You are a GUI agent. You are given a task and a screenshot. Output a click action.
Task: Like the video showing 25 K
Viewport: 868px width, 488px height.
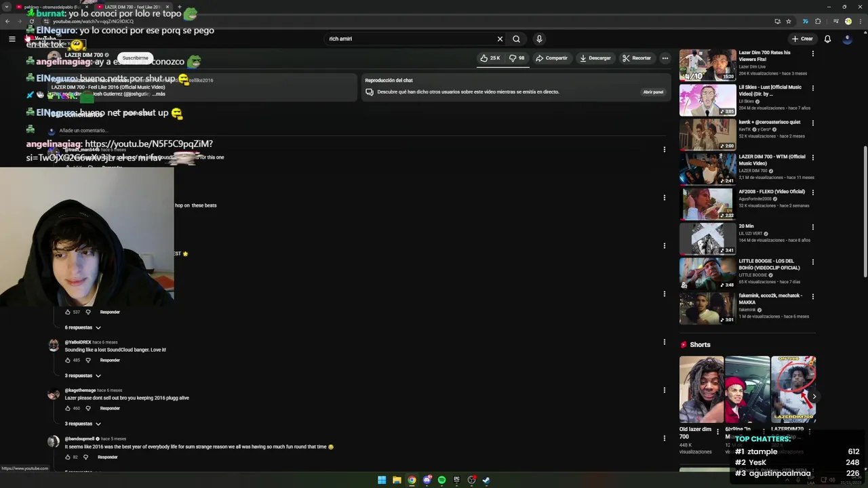tap(490, 58)
